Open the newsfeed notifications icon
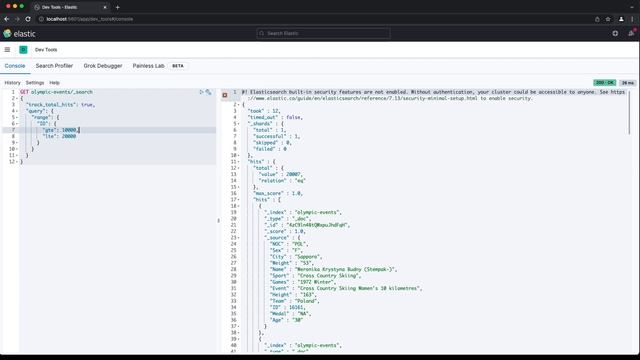 (x=631, y=33)
